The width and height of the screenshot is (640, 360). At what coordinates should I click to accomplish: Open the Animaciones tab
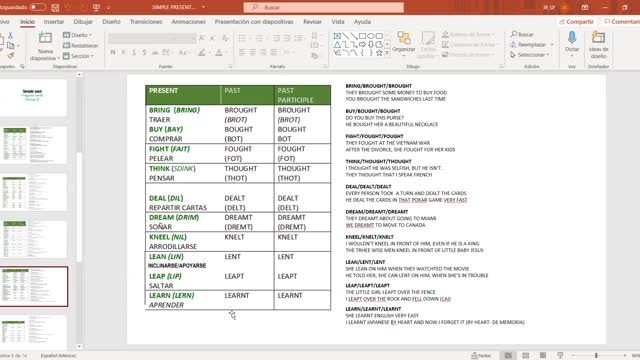(x=189, y=22)
